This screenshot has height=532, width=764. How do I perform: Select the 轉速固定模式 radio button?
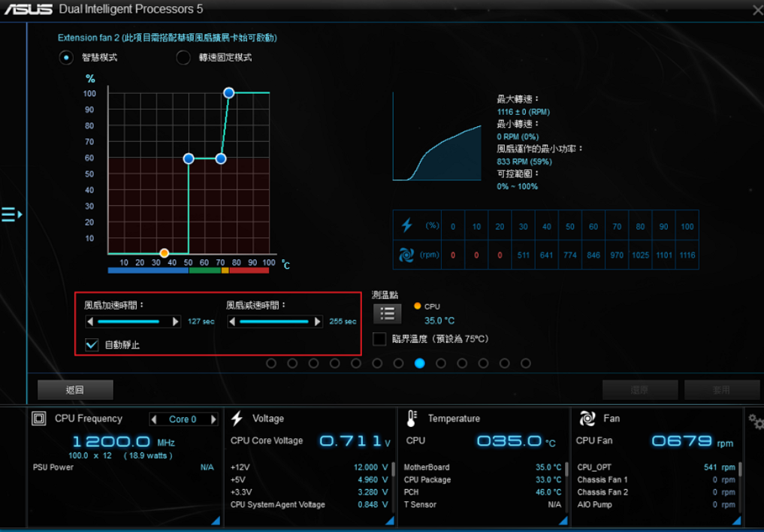(183, 58)
